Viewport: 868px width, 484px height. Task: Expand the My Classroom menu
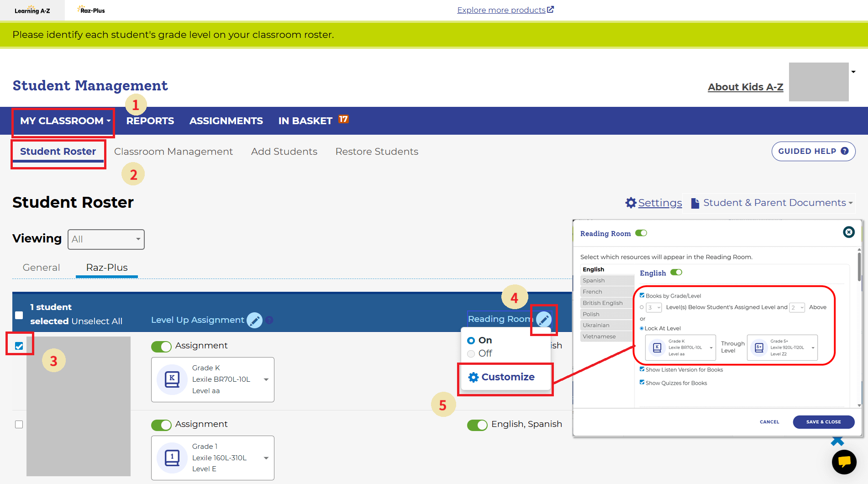[x=65, y=121]
